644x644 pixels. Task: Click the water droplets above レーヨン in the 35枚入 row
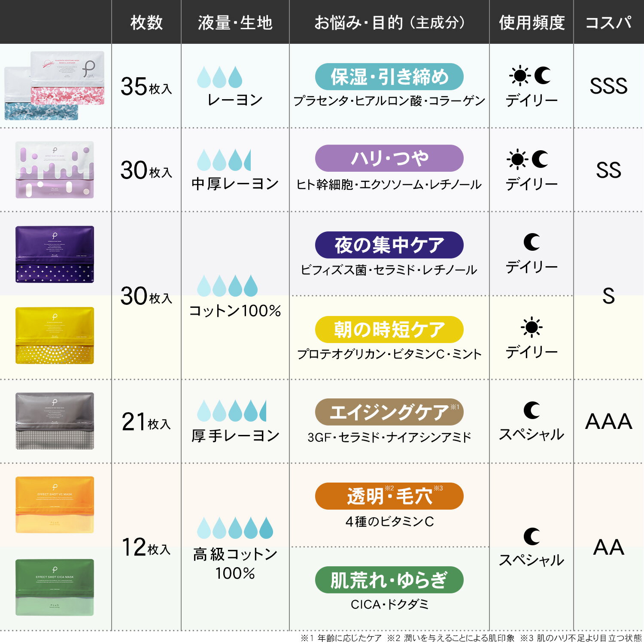coord(219,77)
